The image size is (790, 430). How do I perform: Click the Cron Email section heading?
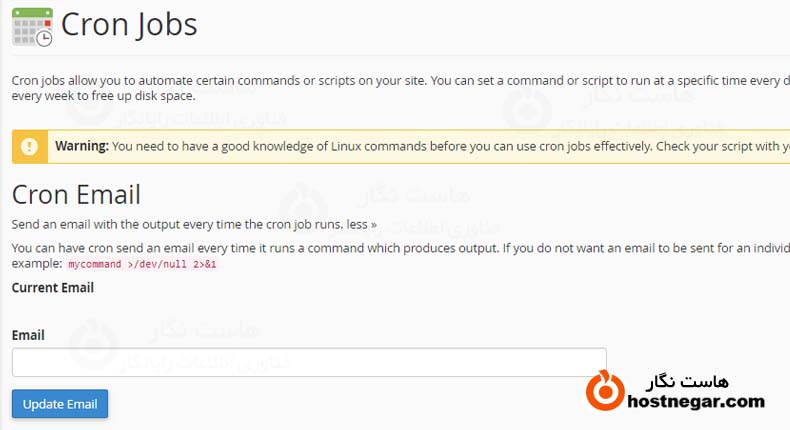(x=76, y=194)
